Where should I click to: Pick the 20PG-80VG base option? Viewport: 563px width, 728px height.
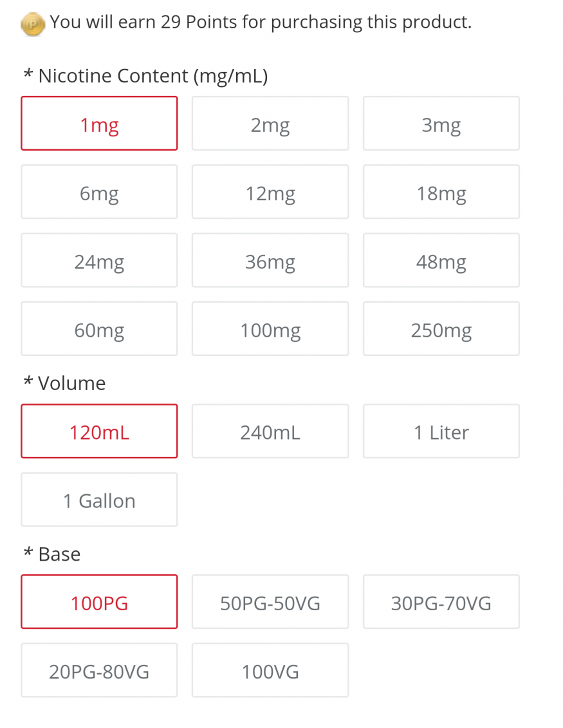coord(99,670)
